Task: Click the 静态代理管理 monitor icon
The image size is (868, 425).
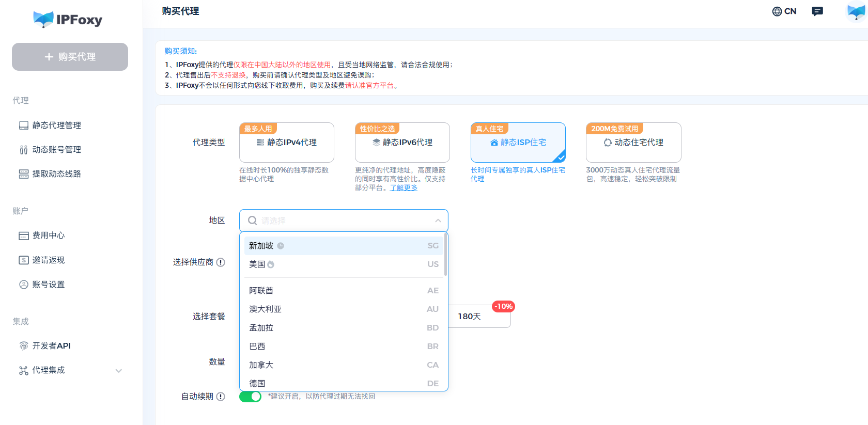Action: [x=24, y=125]
